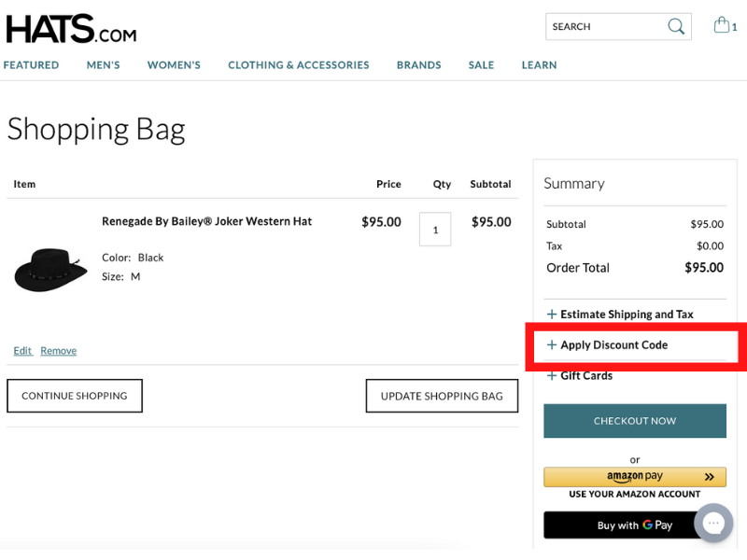This screenshot has height=560, width=747.
Task: Expand Apply Discount Code section
Action: (613, 344)
